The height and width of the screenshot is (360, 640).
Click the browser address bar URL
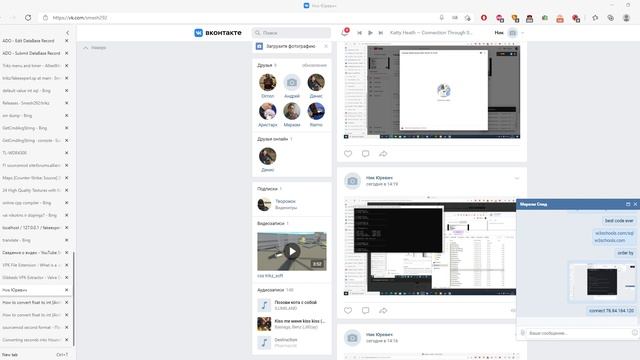(80, 18)
